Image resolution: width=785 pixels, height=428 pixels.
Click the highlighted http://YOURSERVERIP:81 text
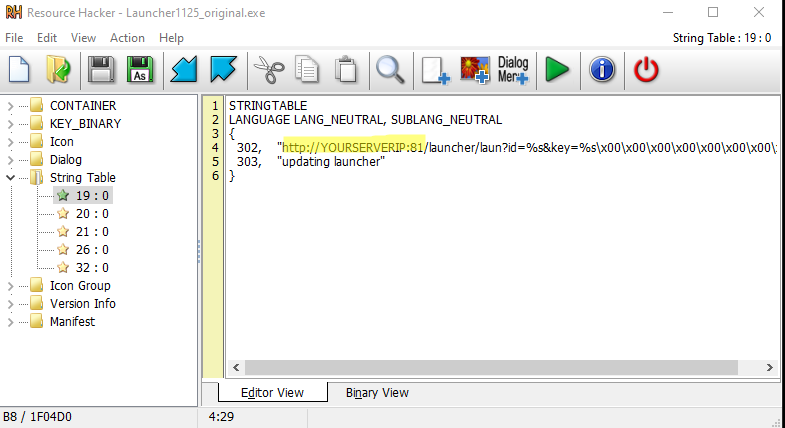tap(353, 148)
